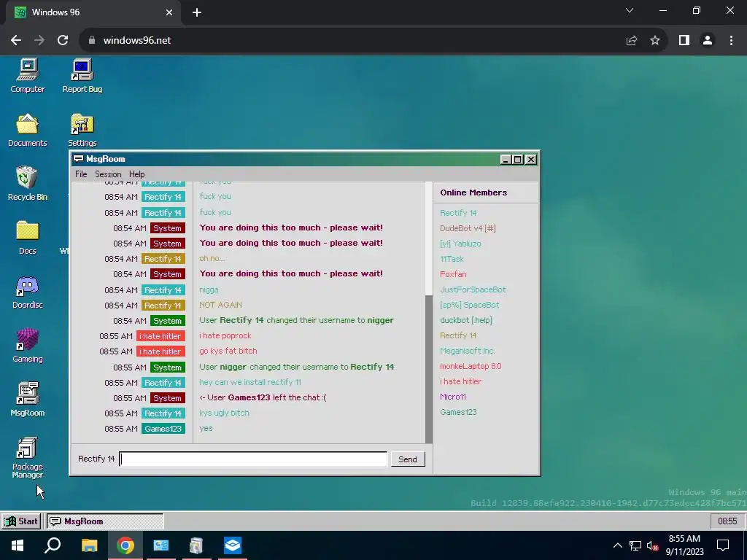Click message 'hey can we install rectify 11'
The width and height of the screenshot is (747, 560).
click(x=250, y=382)
